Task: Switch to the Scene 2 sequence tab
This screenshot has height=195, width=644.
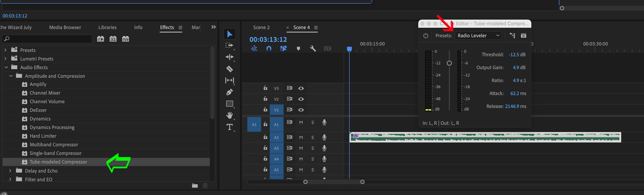Action: [x=261, y=27]
